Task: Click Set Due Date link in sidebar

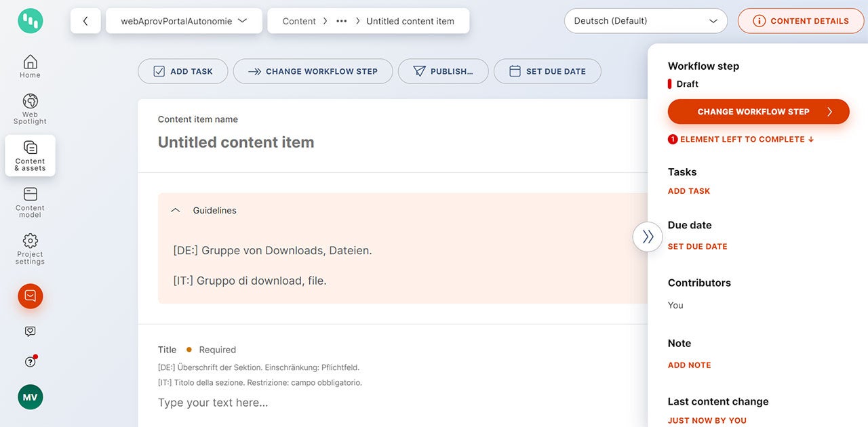Action: 697,247
